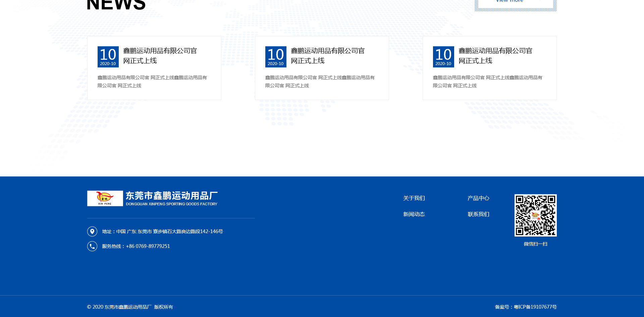This screenshot has width=644, height=317.
Task: Go to 新闻动态 in the footer
Action: coord(414,214)
